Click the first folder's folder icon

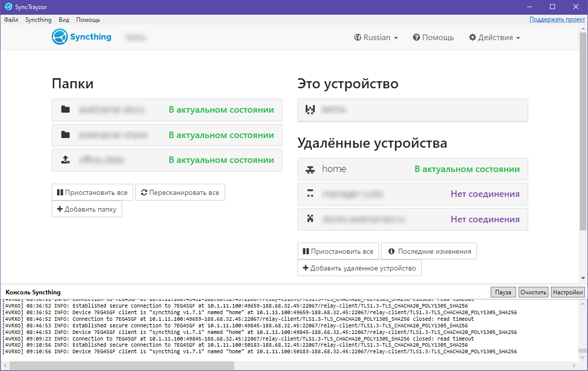tap(65, 109)
